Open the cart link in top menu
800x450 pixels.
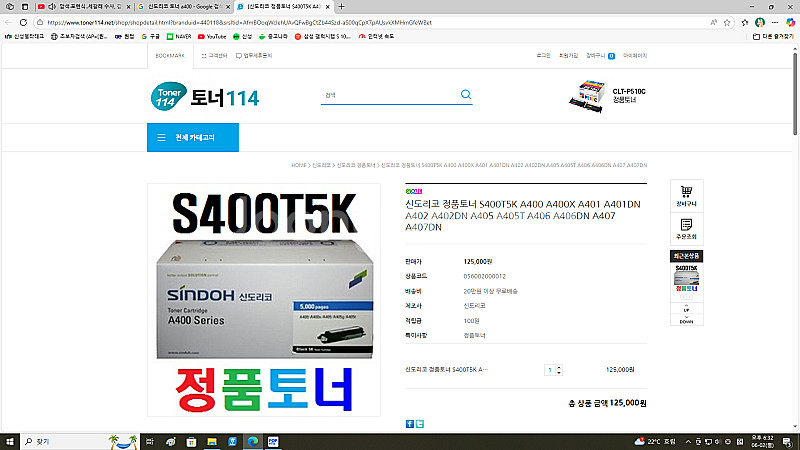click(x=600, y=56)
